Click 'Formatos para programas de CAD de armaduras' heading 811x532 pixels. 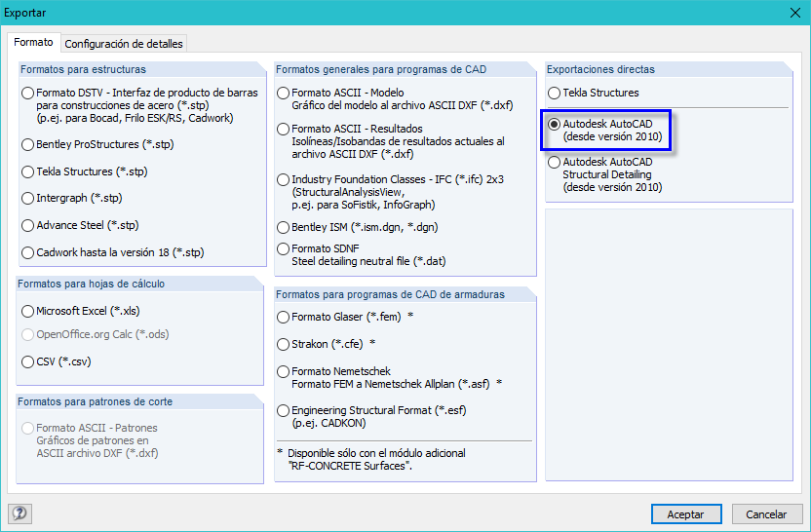click(390, 294)
